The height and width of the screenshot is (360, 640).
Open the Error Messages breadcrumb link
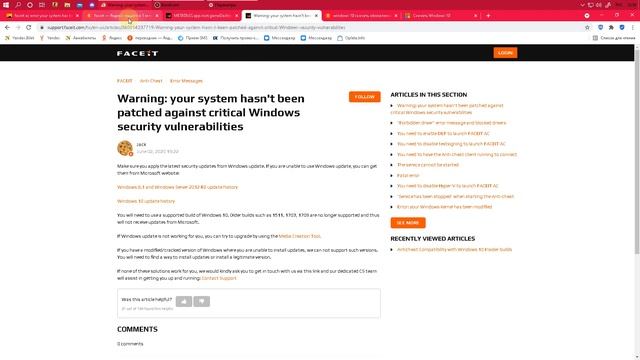186,81
